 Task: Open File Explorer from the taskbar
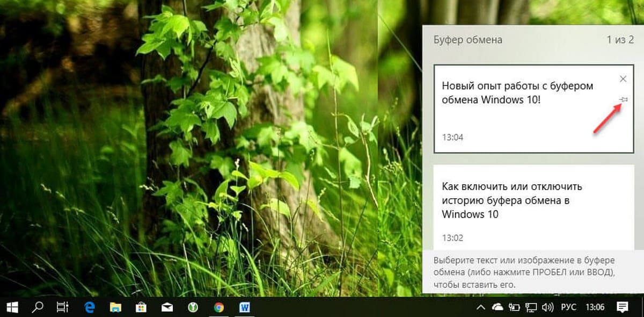coord(115,307)
